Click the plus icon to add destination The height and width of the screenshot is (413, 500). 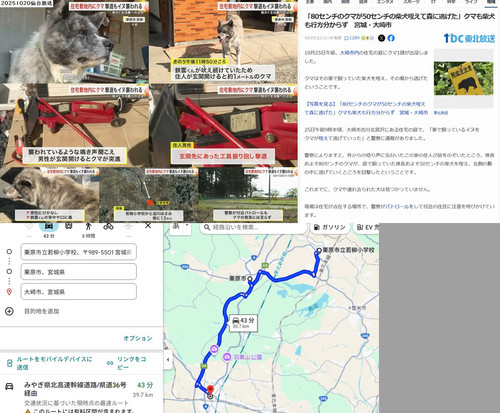[9, 311]
